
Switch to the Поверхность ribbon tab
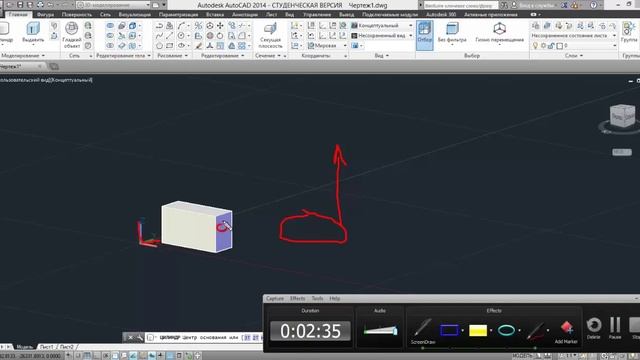(x=77, y=14)
